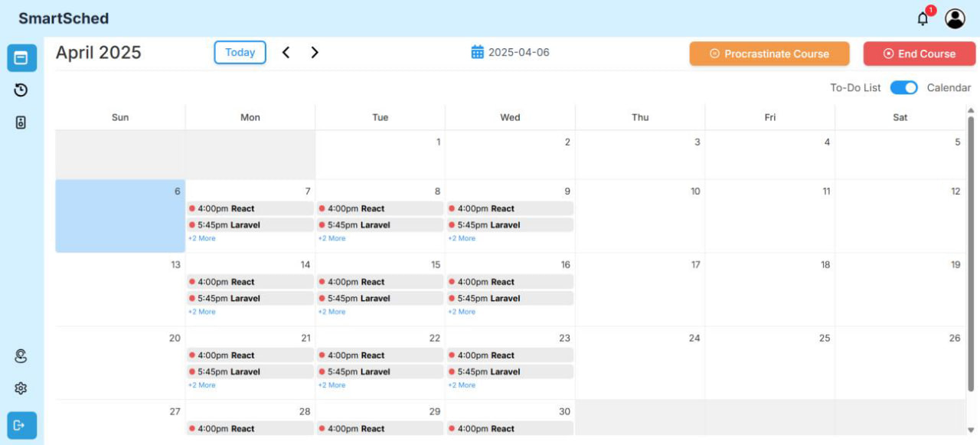This screenshot has height=445, width=980.
Task: Open 4:00pm React event on April 23
Action: [x=510, y=355]
